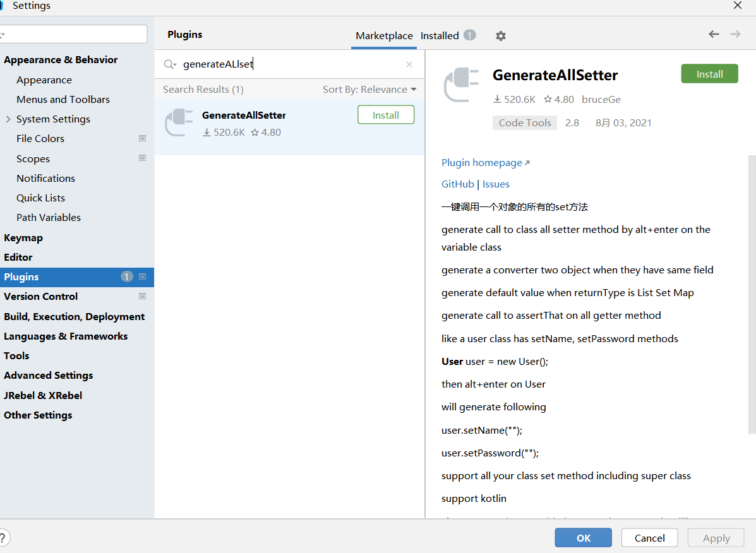
Task: Open JRebel & XRebel settings
Action: click(x=43, y=395)
